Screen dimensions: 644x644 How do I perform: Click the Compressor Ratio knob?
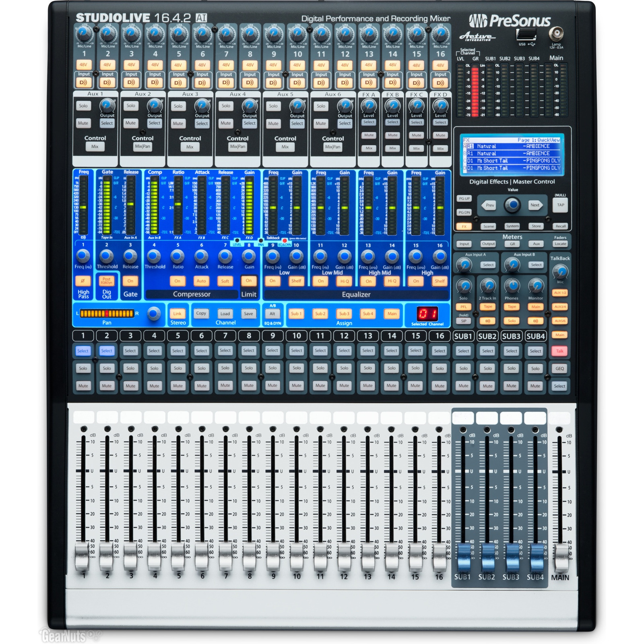tap(178, 256)
